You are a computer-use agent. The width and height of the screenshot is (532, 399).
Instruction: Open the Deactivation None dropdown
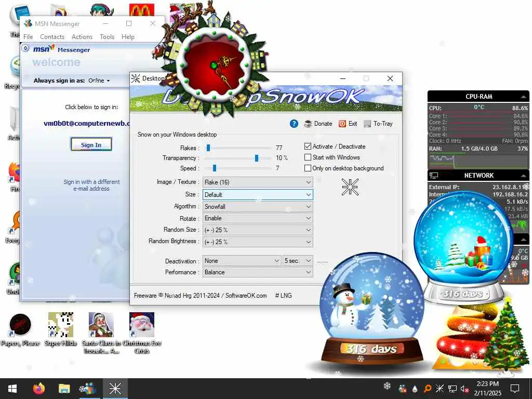point(242,261)
